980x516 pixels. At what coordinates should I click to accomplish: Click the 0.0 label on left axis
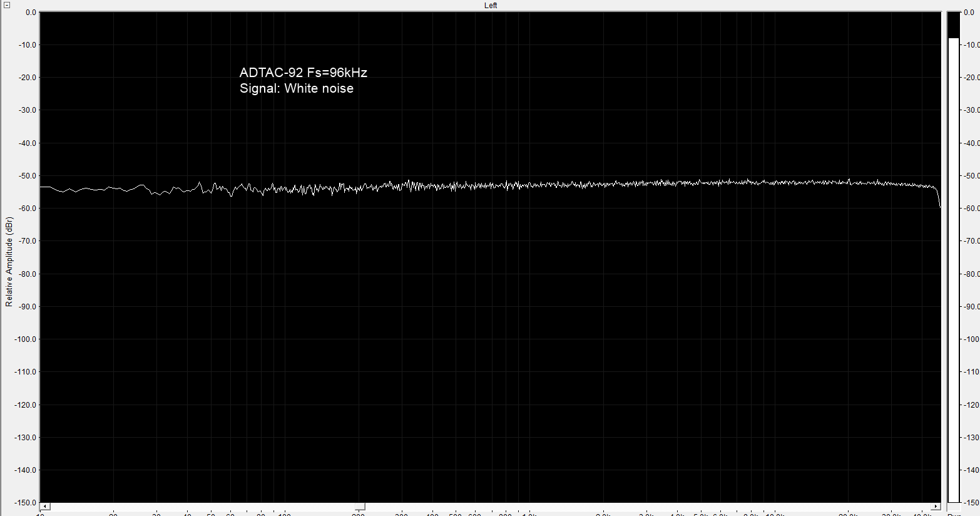31,13
